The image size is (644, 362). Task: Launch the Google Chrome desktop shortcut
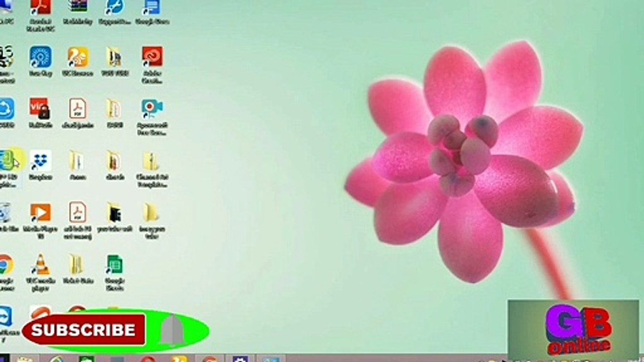6,264
